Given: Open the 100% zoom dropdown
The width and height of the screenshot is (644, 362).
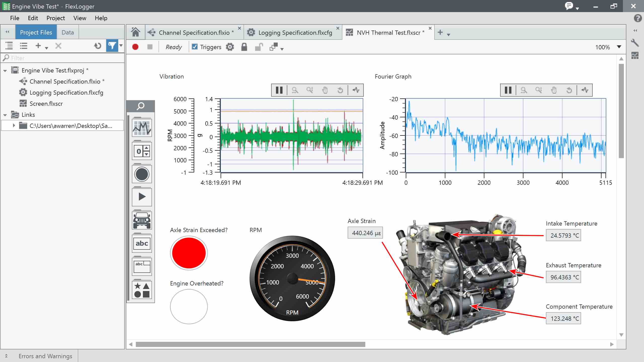Looking at the screenshot, I should click(619, 47).
